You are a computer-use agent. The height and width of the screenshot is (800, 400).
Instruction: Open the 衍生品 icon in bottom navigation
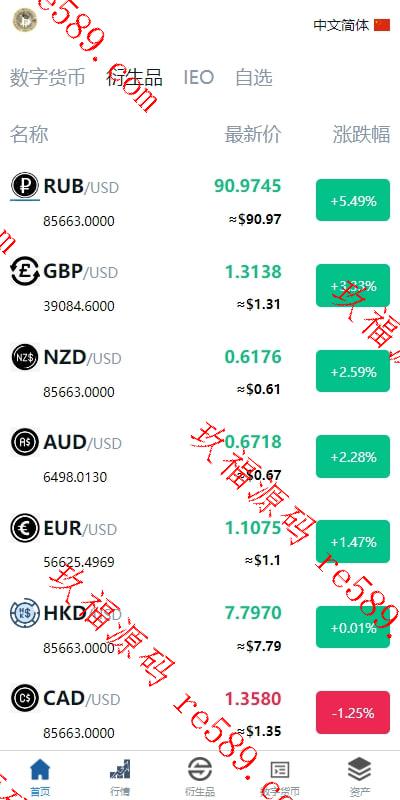pyautogui.click(x=200, y=769)
